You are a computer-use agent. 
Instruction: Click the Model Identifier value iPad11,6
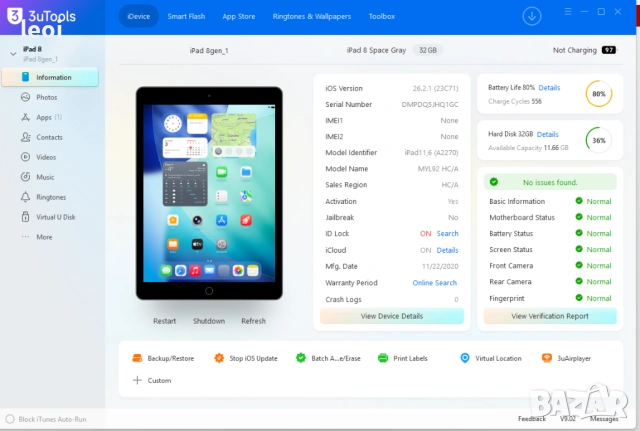coord(431,153)
